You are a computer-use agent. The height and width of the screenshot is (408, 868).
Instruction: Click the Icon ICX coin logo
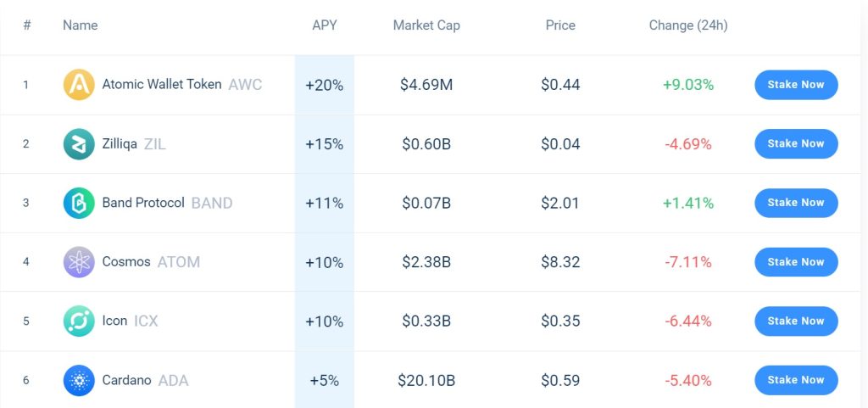pyautogui.click(x=79, y=321)
